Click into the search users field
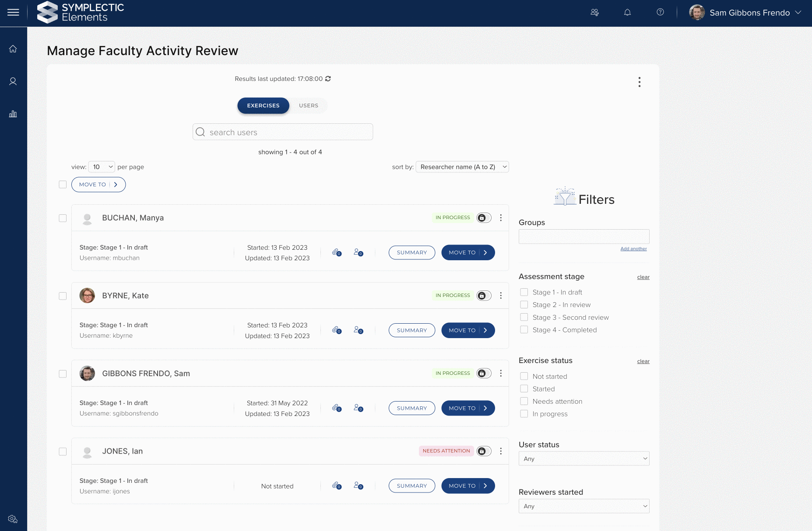This screenshot has height=531, width=812. [283, 132]
